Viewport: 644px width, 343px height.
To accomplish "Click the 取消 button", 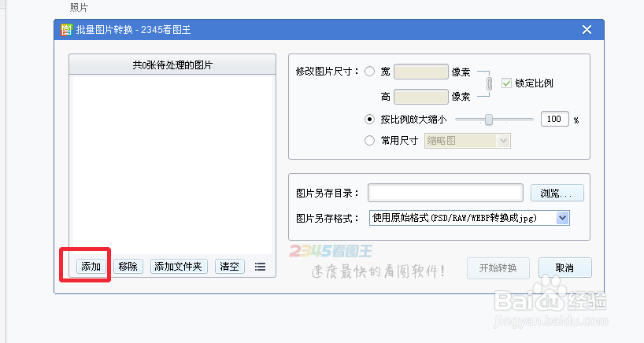I will 564,268.
